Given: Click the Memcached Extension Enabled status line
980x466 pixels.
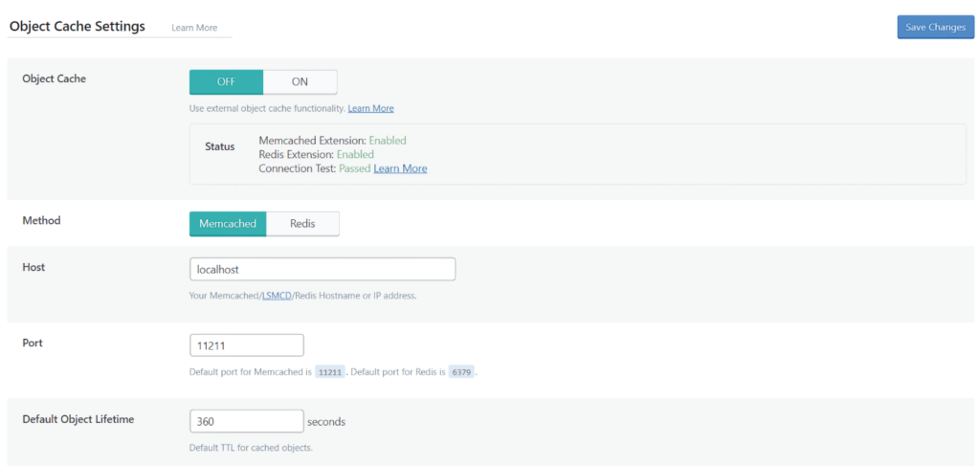Looking at the screenshot, I should click(x=332, y=140).
